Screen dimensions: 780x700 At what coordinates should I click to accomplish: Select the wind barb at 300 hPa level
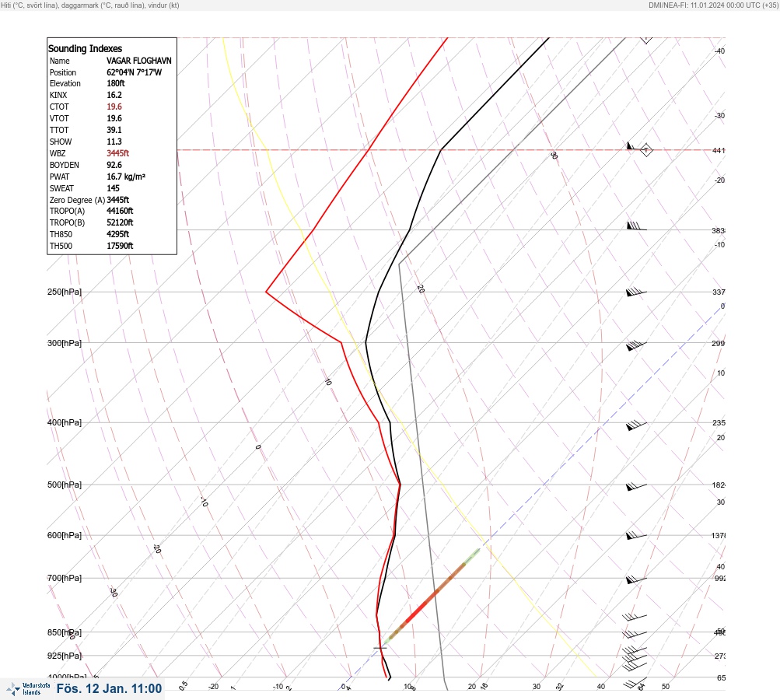(636, 345)
